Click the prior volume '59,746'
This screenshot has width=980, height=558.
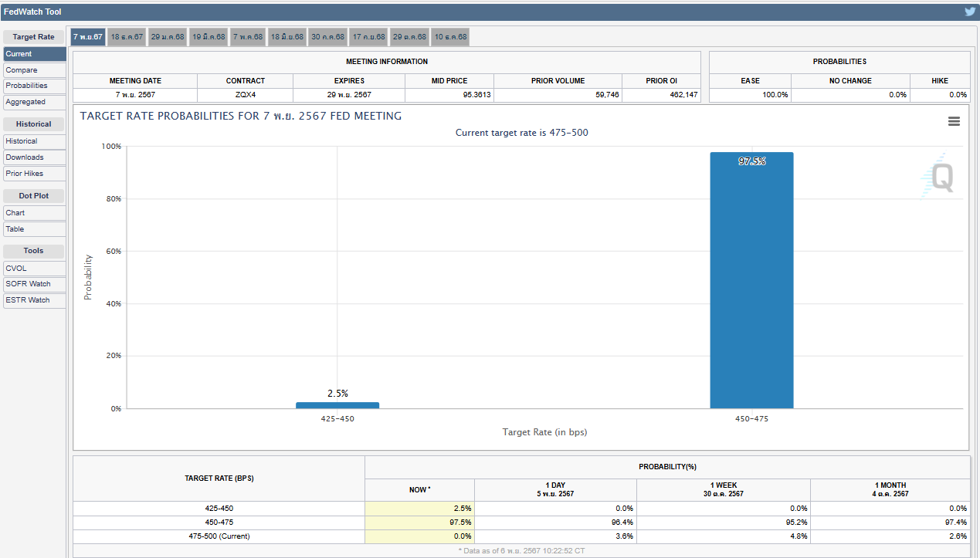coord(605,95)
